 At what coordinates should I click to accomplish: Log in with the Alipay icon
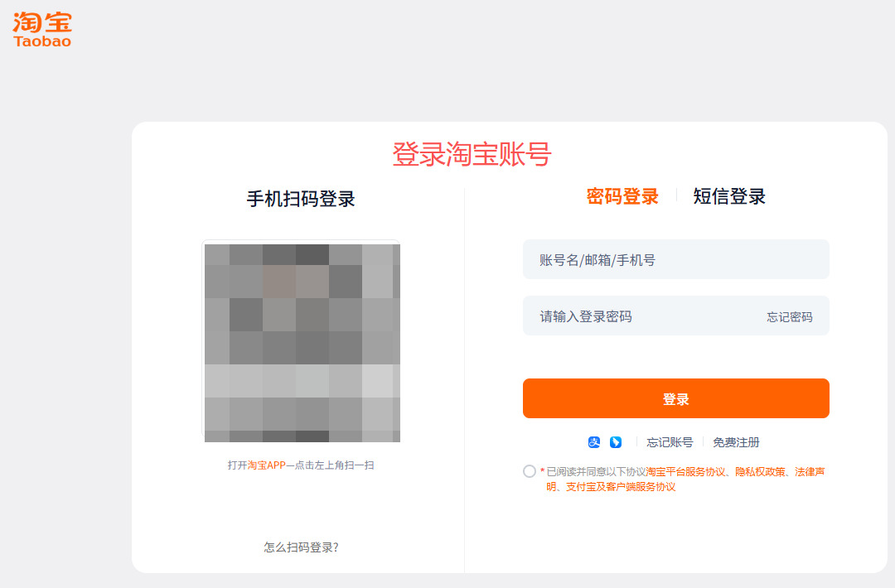point(594,442)
